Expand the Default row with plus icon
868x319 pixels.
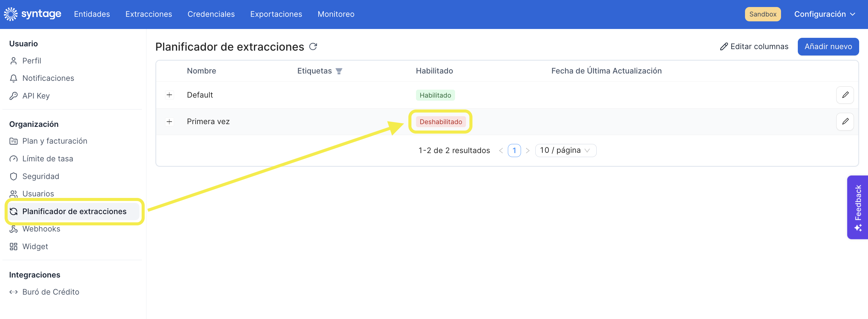pos(169,95)
